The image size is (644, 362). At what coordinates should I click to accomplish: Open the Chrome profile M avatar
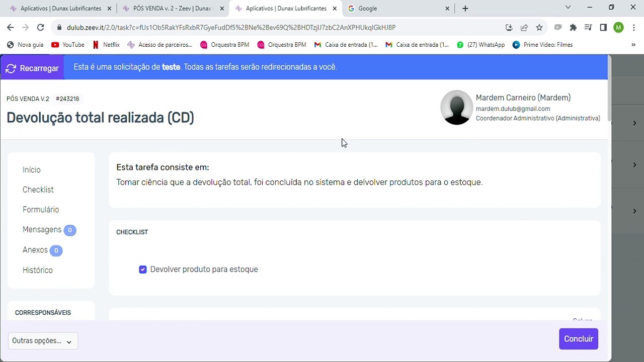619,28
